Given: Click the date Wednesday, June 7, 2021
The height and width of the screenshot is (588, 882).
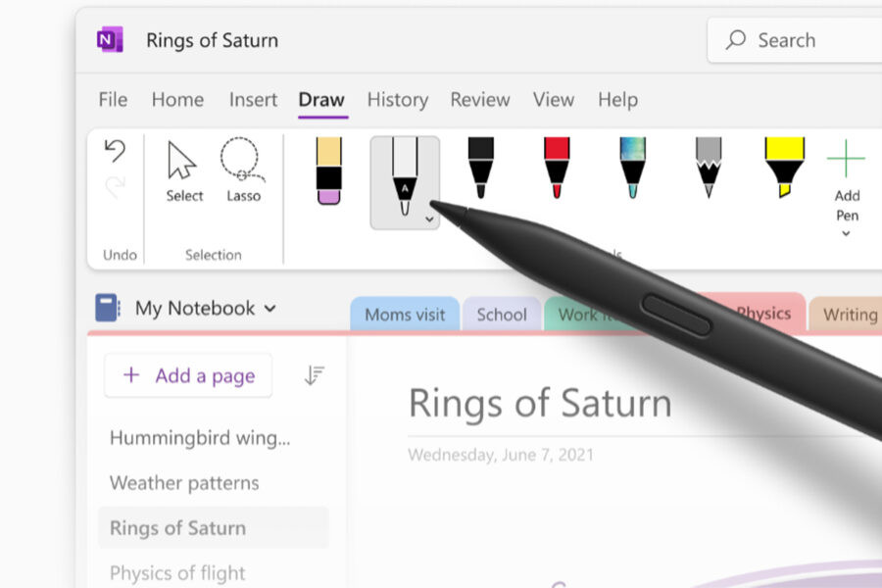Looking at the screenshot, I should 501,455.
